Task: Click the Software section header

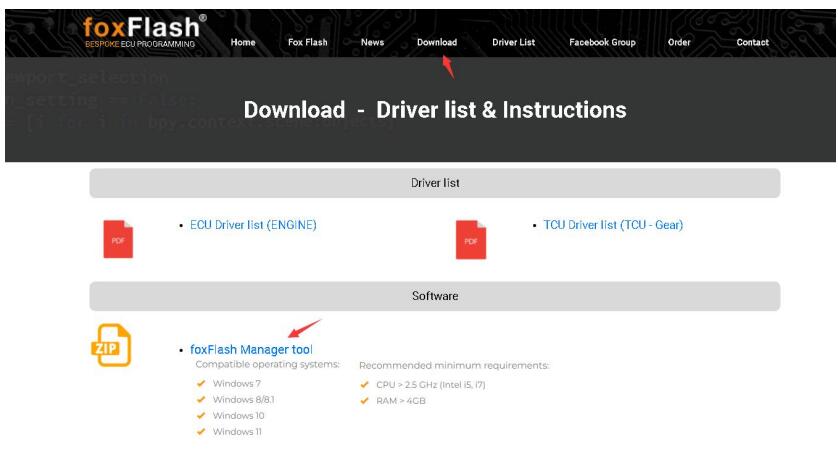Action: click(x=434, y=296)
